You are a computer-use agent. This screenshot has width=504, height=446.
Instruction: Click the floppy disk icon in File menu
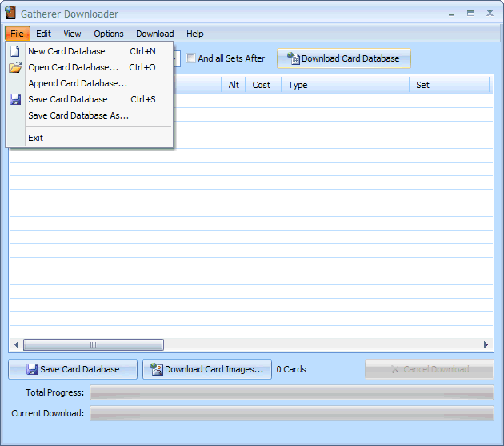click(x=15, y=99)
